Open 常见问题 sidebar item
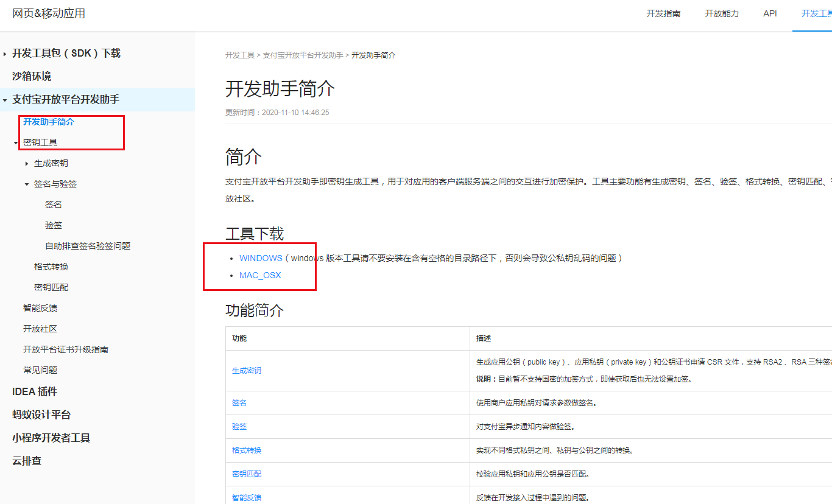This screenshot has width=832, height=504. 40,370
